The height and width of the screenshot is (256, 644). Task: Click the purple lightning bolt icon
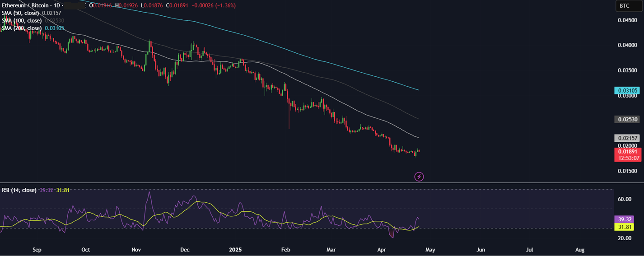pos(419,177)
